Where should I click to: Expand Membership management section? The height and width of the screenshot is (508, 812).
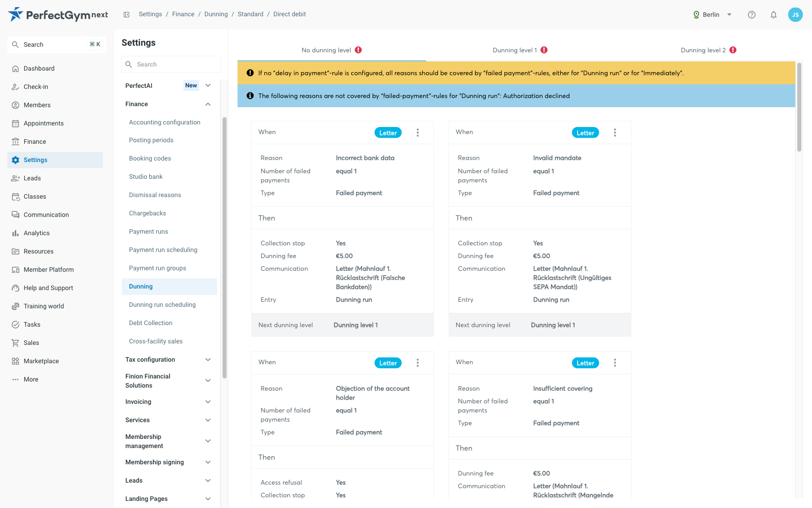[x=208, y=441]
